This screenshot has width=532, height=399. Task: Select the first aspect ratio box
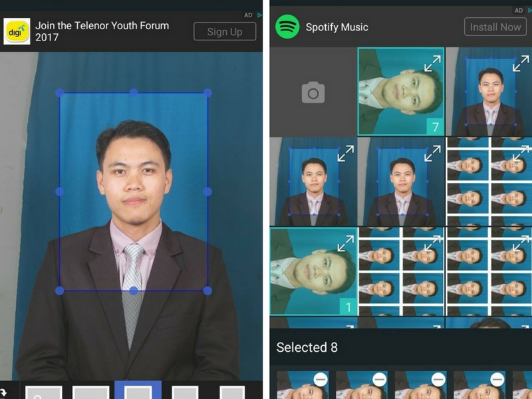[x=44, y=392]
